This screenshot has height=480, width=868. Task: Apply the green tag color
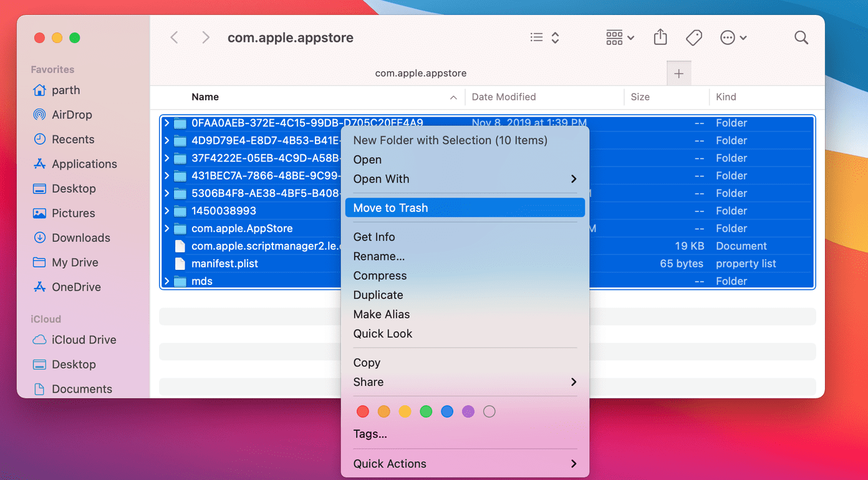click(426, 411)
